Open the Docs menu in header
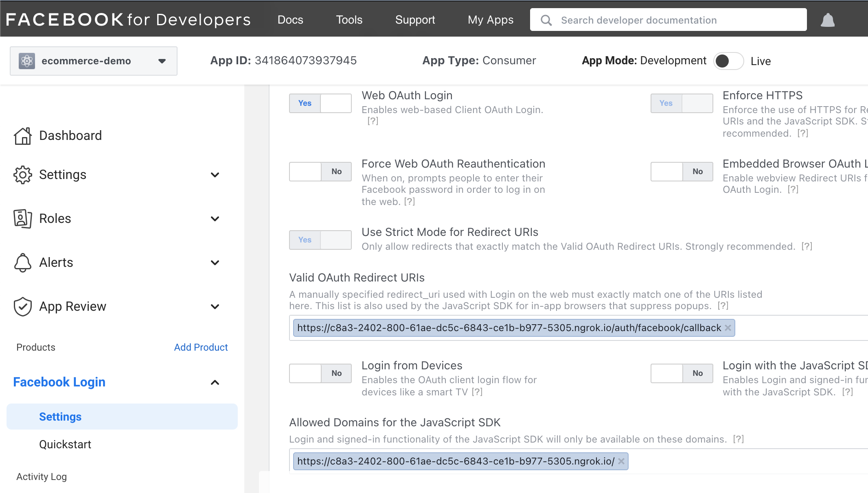This screenshot has width=868, height=493. coord(290,20)
